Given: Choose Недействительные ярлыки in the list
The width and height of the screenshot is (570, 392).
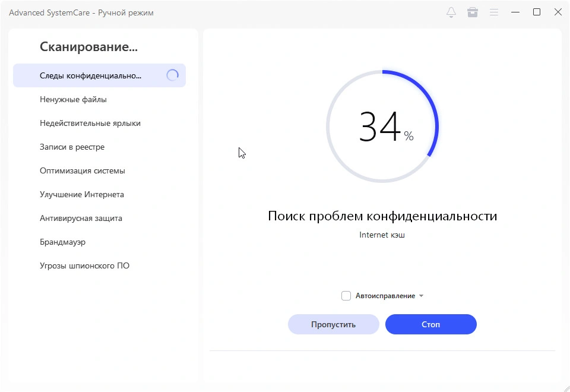Looking at the screenshot, I should click(90, 123).
